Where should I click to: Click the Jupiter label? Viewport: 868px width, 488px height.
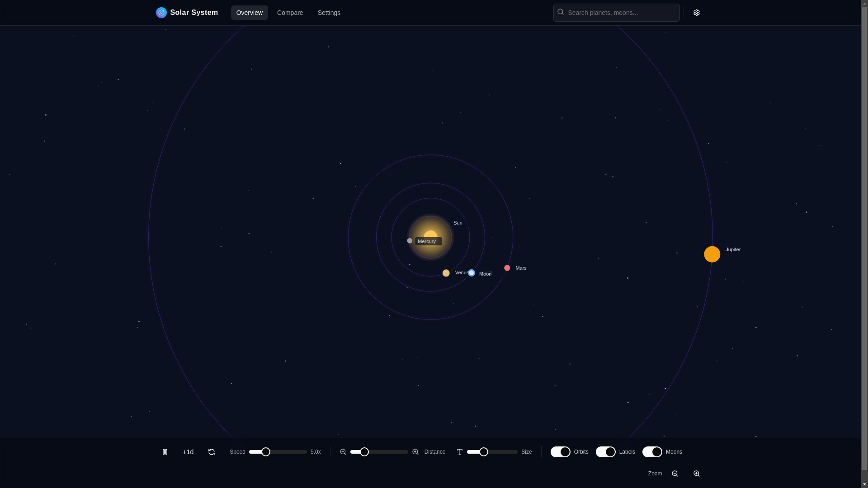(733, 249)
